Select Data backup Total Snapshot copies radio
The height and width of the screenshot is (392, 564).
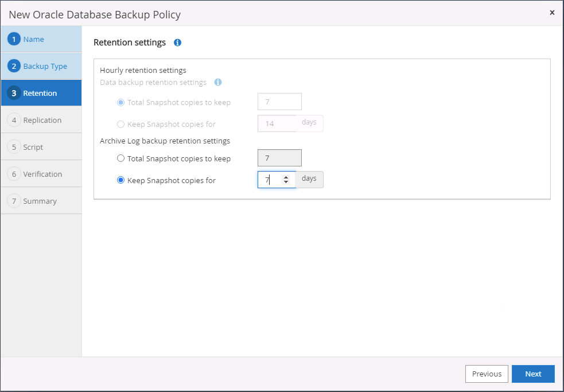tap(120, 103)
